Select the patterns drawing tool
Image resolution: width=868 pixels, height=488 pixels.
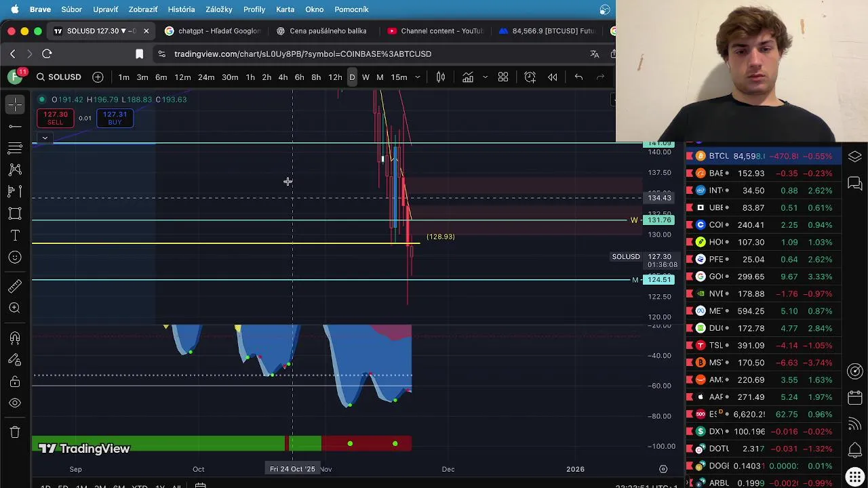click(x=15, y=169)
